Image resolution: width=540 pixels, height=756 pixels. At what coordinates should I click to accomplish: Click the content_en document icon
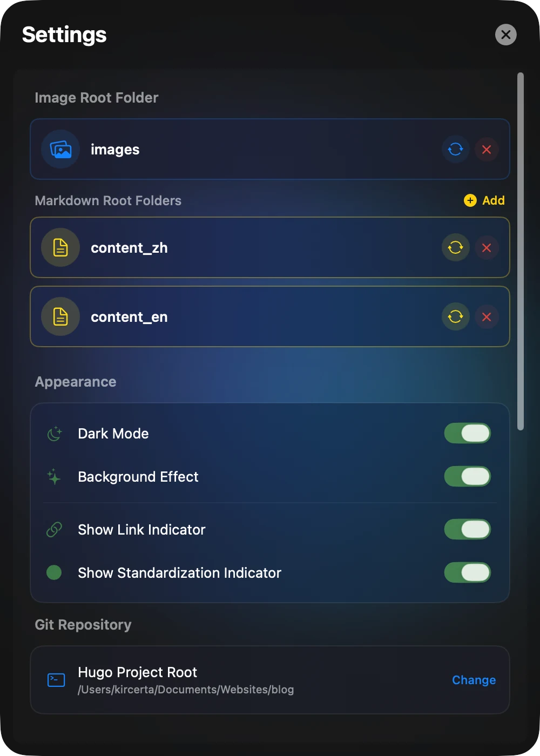click(x=60, y=316)
